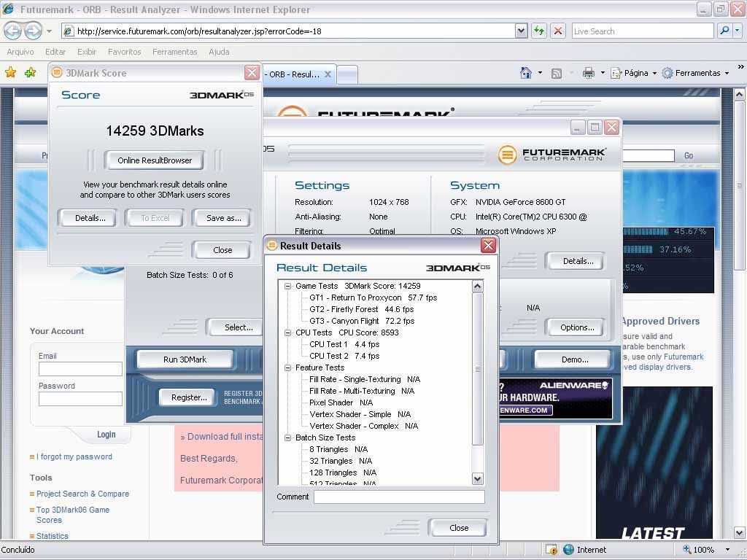Click the browser Forward arrow button
Screen dimensions: 747x560
tap(33, 31)
